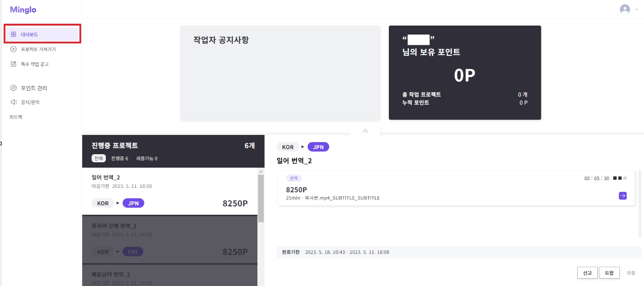This screenshot has height=286, width=644.
Task: Open 포인트 관리 P icon
Action: coord(13,88)
